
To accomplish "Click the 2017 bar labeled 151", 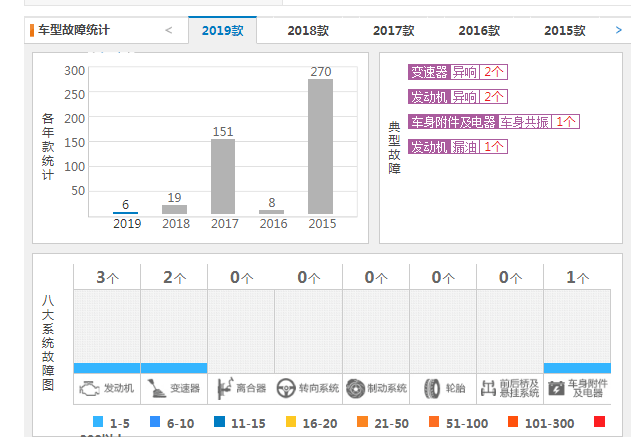I will (x=223, y=176).
